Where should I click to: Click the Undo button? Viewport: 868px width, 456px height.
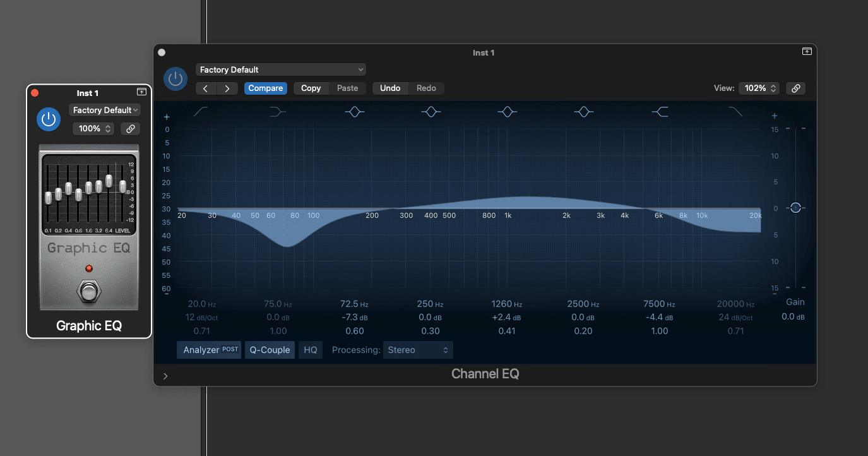pos(390,88)
